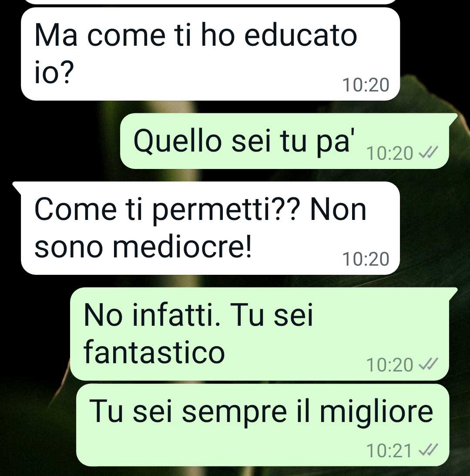Viewport: 470px width, 476px height.
Task: Select the "No infatti. Tu sei fantastico" bubble
Action: 263,334
